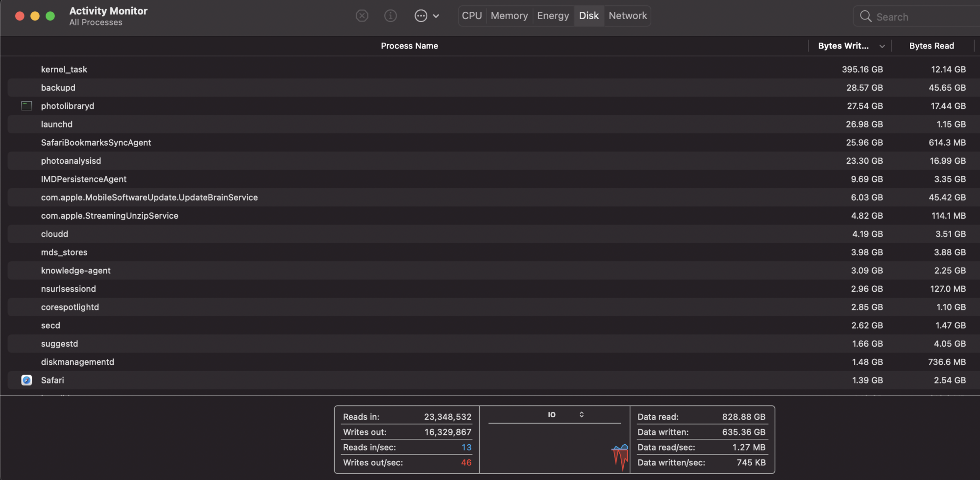
Task: Minimize the Activity Monitor window
Action: pyautogui.click(x=35, y=16)
